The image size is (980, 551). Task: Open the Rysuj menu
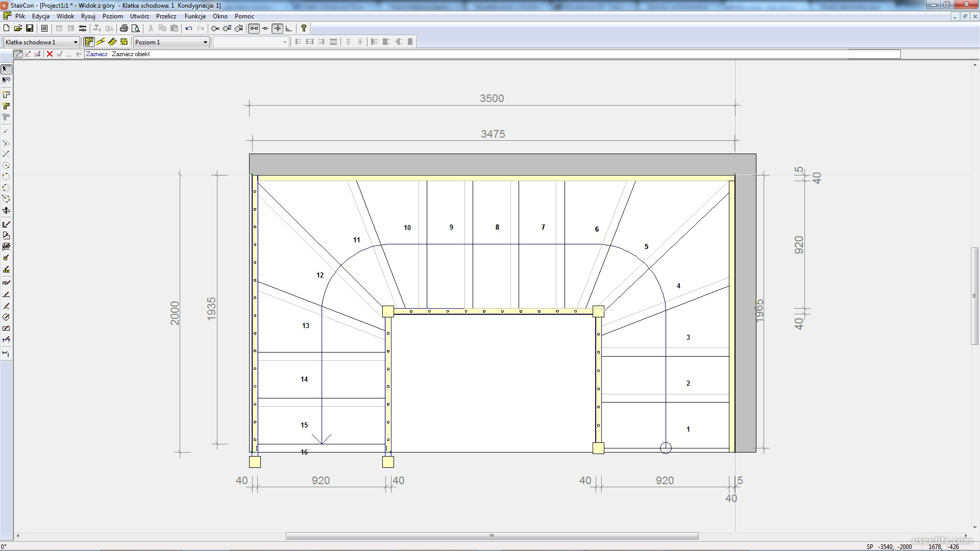88,16
